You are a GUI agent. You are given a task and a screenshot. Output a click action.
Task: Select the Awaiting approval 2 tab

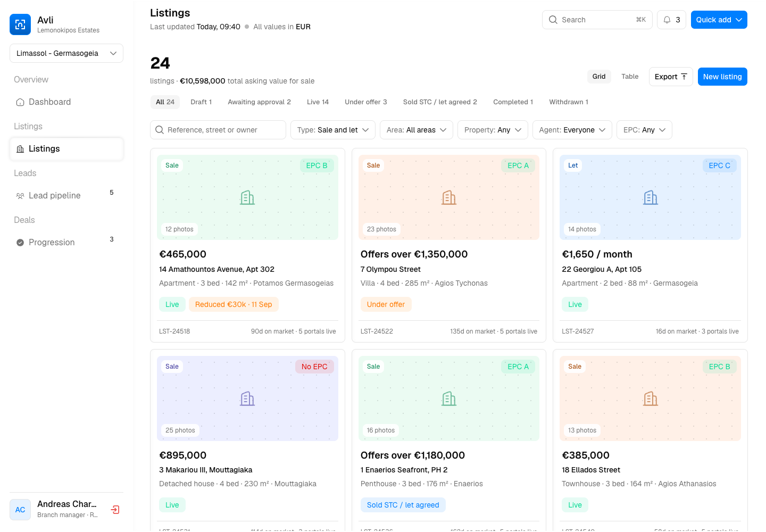(259, 102)
